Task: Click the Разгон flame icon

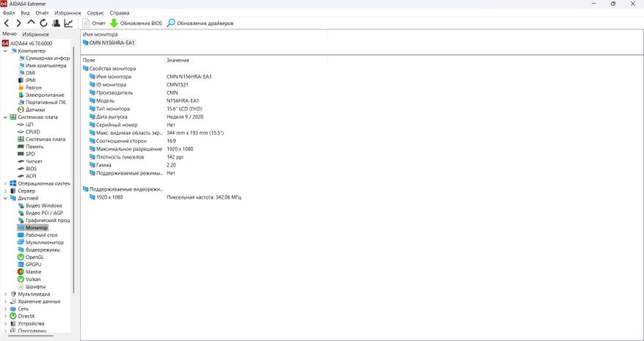Action: pos(21,88)
